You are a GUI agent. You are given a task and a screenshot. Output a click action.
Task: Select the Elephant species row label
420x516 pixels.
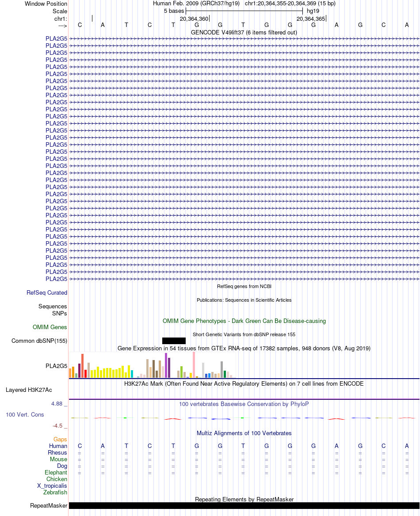[56, 472]
